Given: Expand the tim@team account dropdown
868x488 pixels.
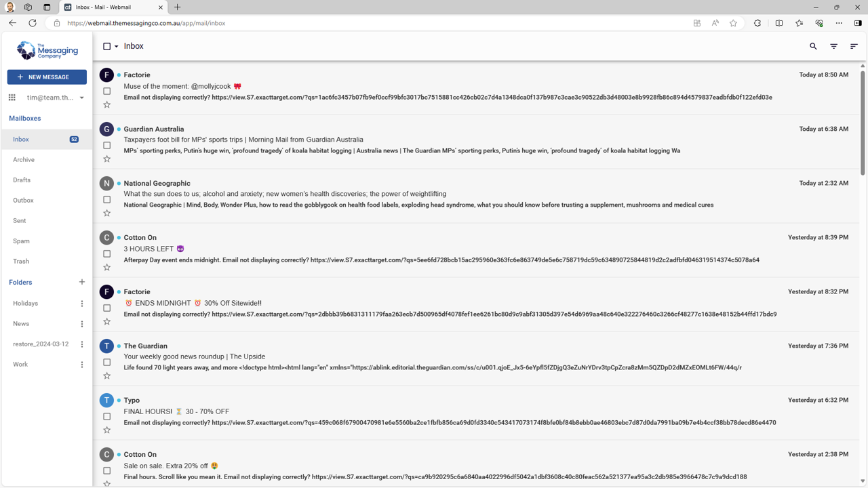Looking at the screenshot, I should coord(81,98).
